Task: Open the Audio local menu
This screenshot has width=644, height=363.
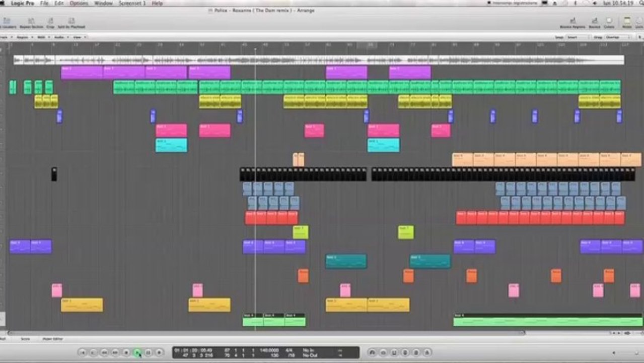Action: click(x=60, y=37)
